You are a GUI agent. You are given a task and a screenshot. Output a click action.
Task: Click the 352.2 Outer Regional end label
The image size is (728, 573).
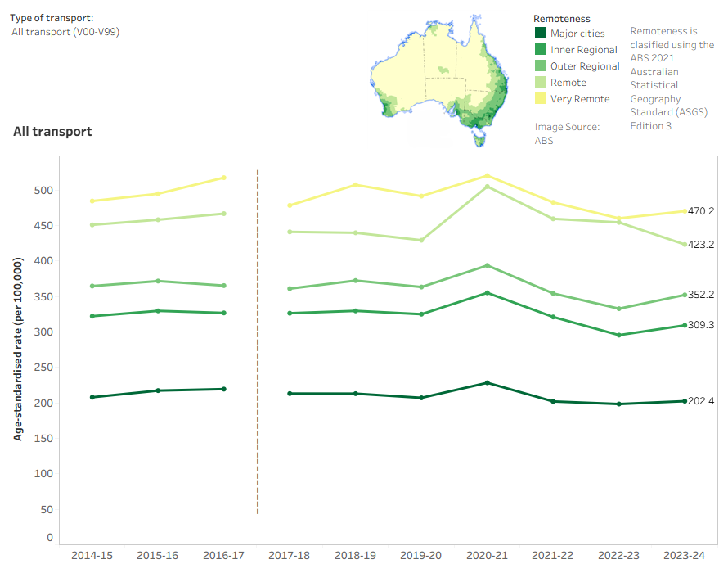click(x=701, y=295)
